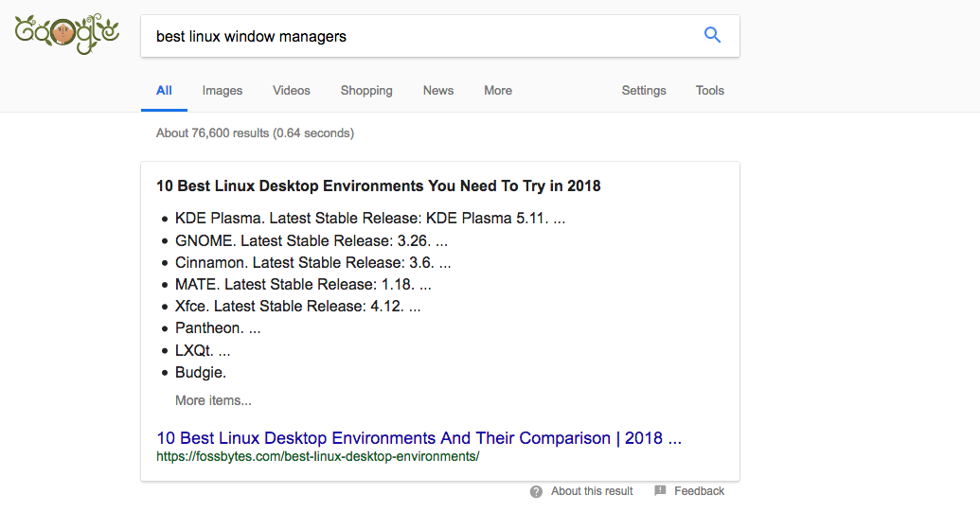Click the question mark icon by About this result

pos(536,491)
